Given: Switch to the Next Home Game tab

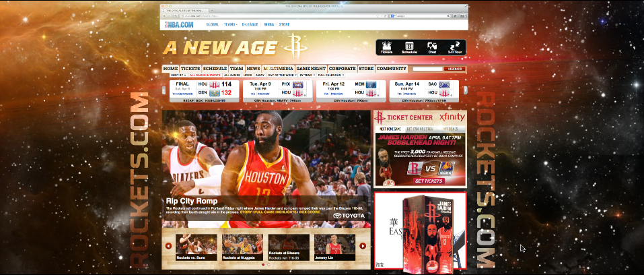Looking at the screenshot, I should pos(390,129).
